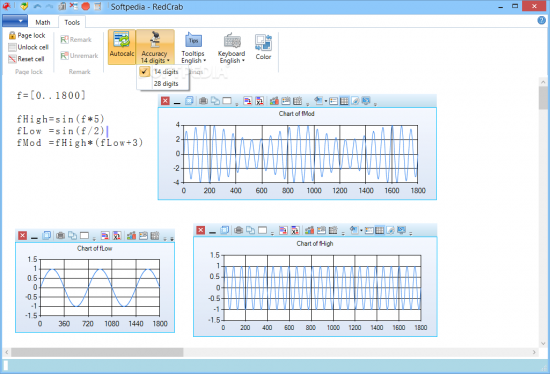Screen dimensions: 550x374
Task: Close the Chart of fHigh panel
Action: tap(201, 230)
